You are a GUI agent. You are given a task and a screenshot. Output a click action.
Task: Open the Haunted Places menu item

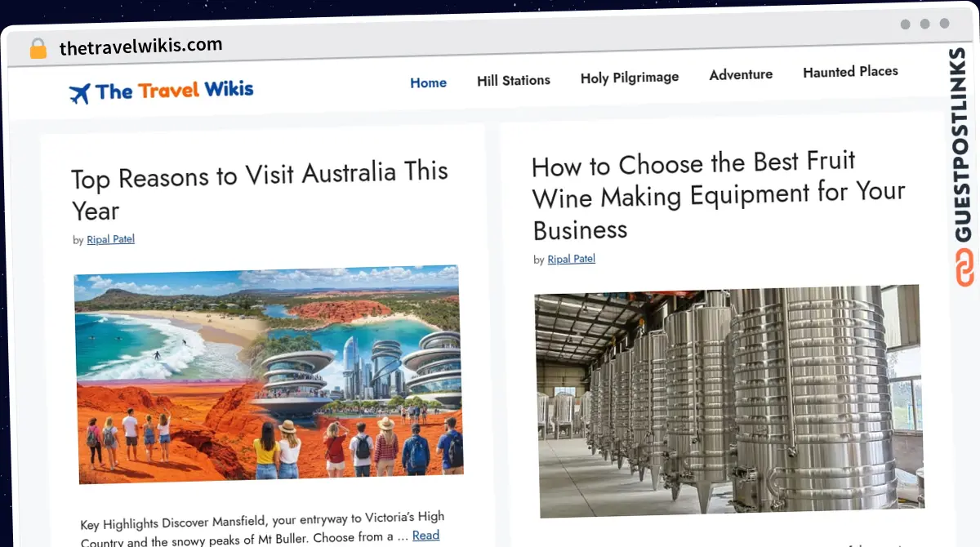pos(850,72)
